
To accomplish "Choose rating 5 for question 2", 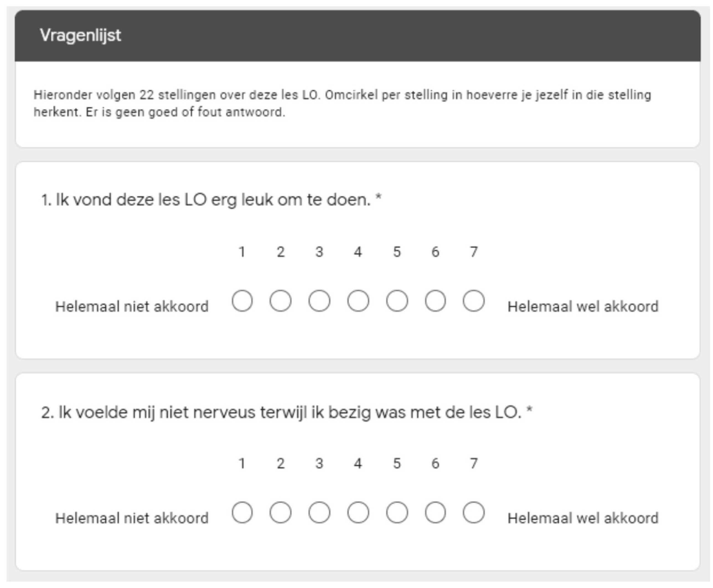I will click(397, 512).
